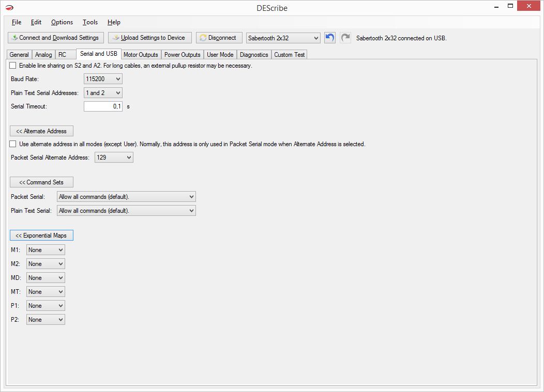Check Use alternate address in all modes
544x392 pixels.
tap(13, 144)
